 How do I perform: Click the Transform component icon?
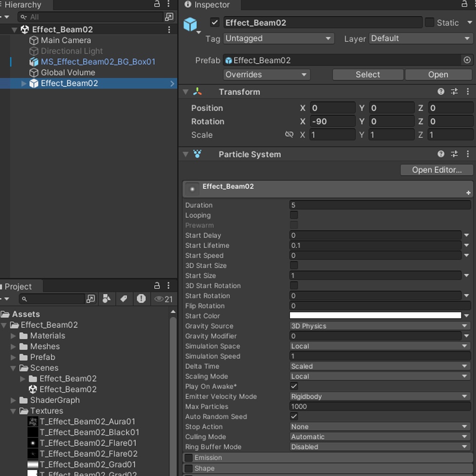point(197,92)
